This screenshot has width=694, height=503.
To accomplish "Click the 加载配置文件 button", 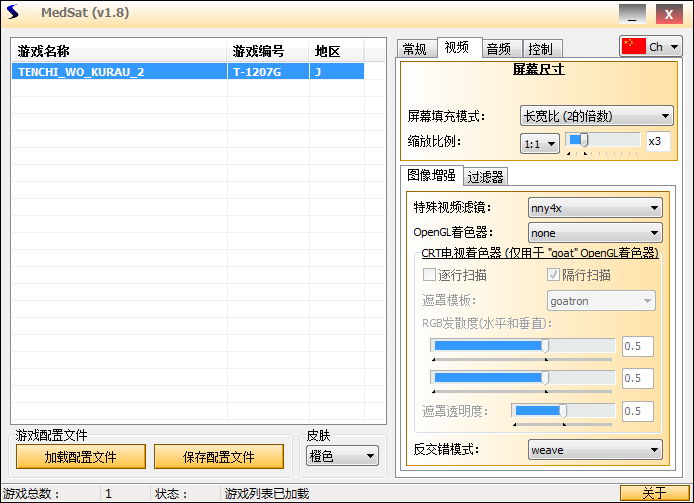I will [80, 457].
